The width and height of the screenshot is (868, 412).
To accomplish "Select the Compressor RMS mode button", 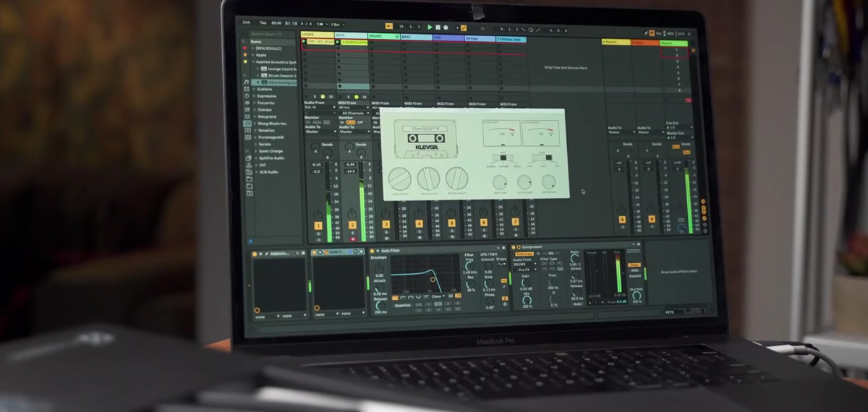I will 634,270.
